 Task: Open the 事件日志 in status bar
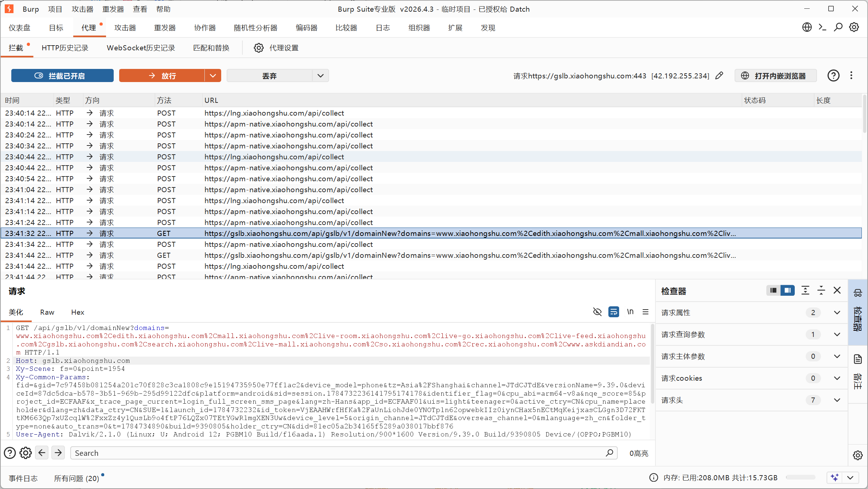coord(23,478)
